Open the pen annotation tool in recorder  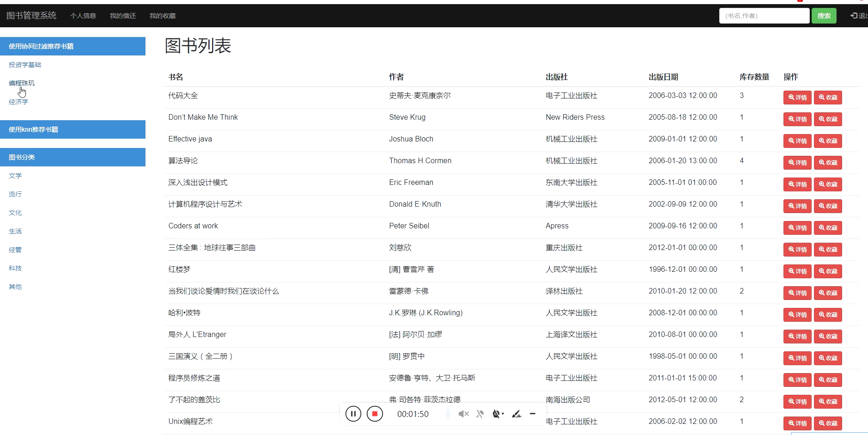pos(516,414)
